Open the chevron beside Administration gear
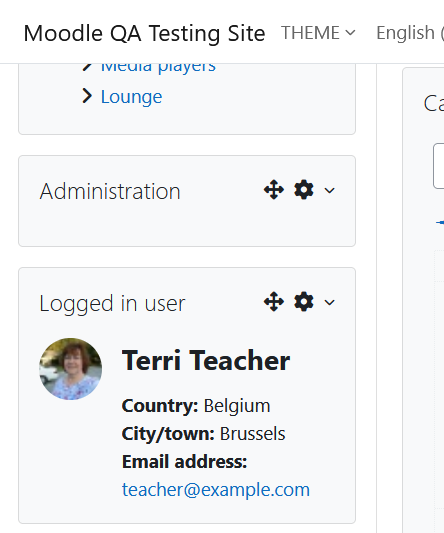444x533 pixels. point(329,190)
